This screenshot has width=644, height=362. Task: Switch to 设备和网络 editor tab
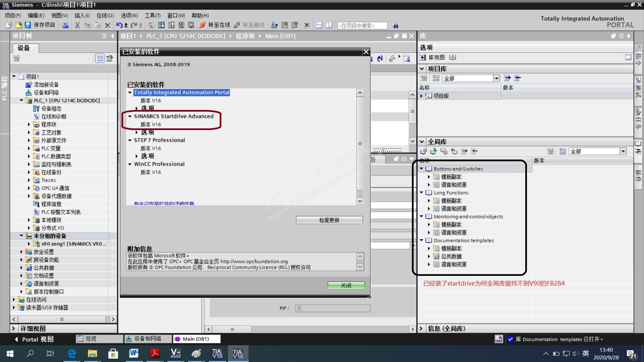click(x=148, y=339)
